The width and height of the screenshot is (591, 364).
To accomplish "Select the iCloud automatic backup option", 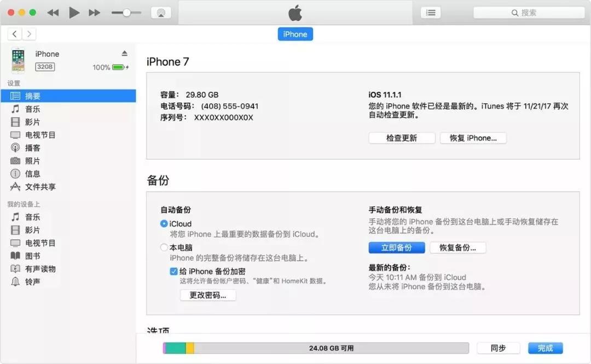I will pos(165,224).
